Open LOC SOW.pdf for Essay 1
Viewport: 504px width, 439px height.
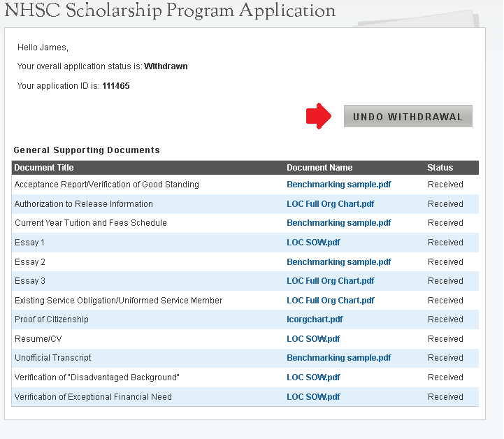click(313, 243)
